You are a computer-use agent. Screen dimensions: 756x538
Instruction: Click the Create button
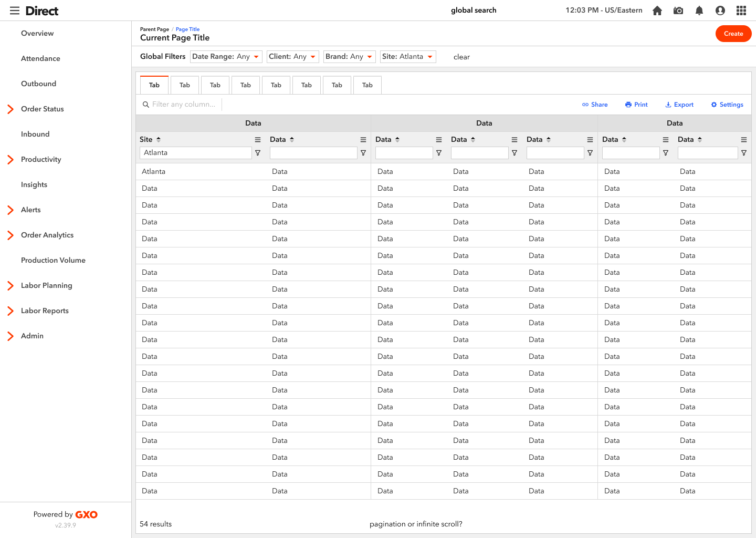coord(733,34)
